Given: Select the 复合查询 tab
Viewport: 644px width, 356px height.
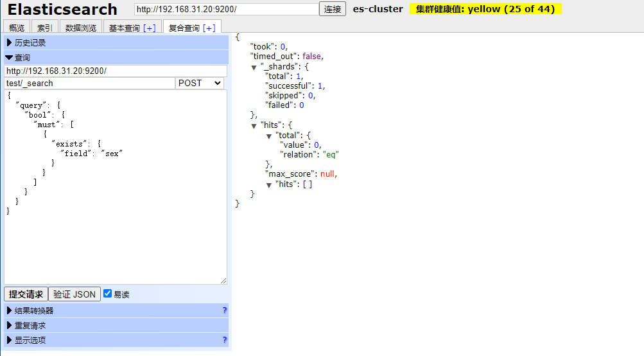Looking at the screenshot, I should 184,28.
